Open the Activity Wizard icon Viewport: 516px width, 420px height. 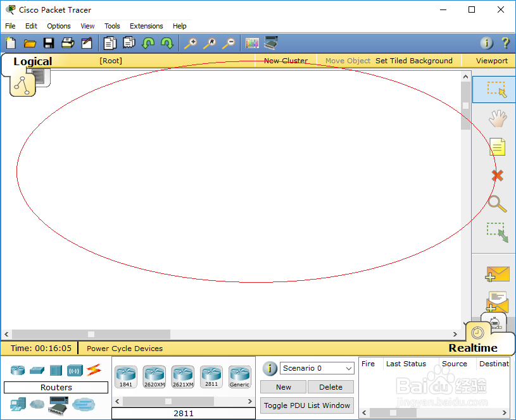[x=87, y=43]
